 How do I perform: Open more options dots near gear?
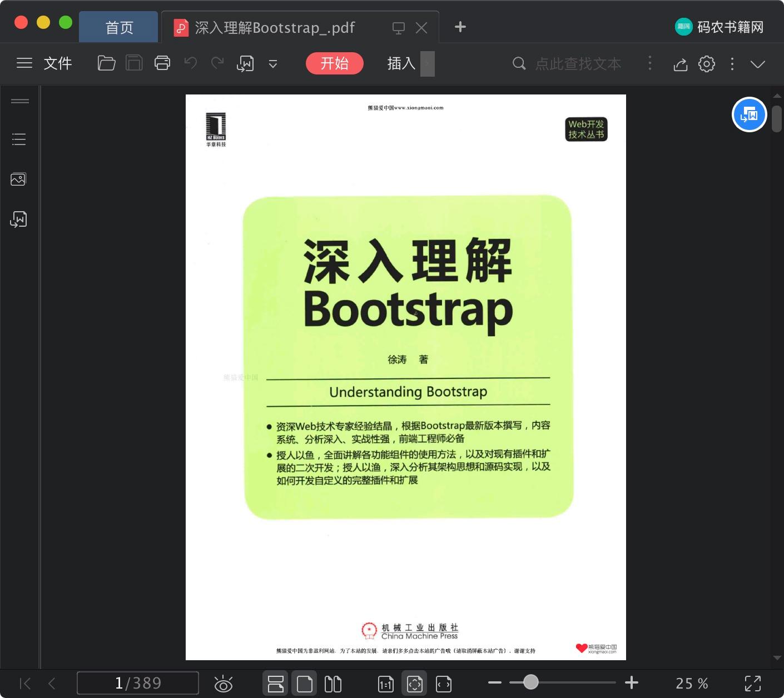pyautogui.click(x=732, y=64)
